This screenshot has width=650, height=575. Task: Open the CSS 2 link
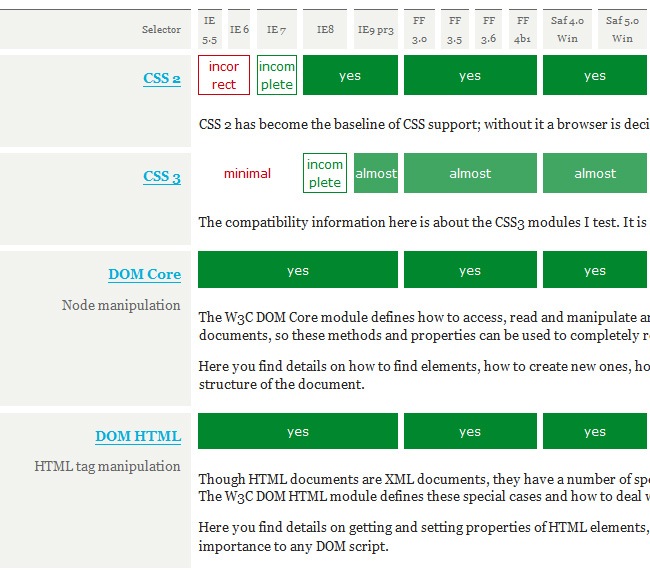(x=162, y=79)
